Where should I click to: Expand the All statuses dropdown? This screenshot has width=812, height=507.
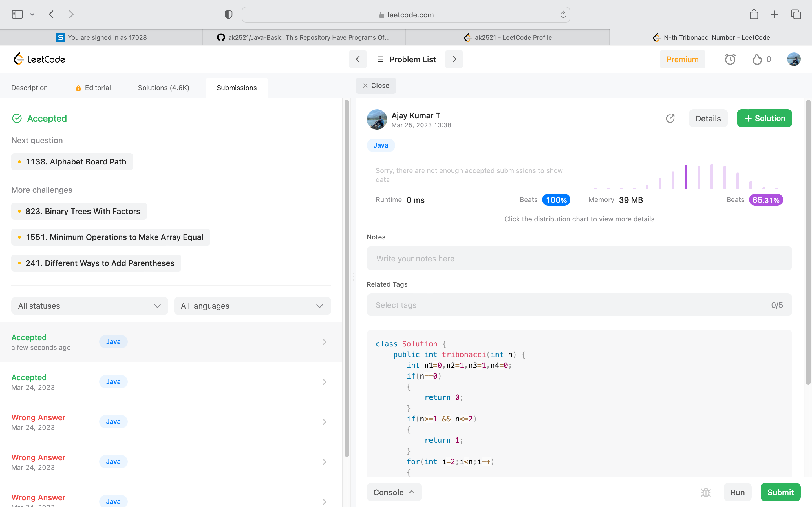90,306
